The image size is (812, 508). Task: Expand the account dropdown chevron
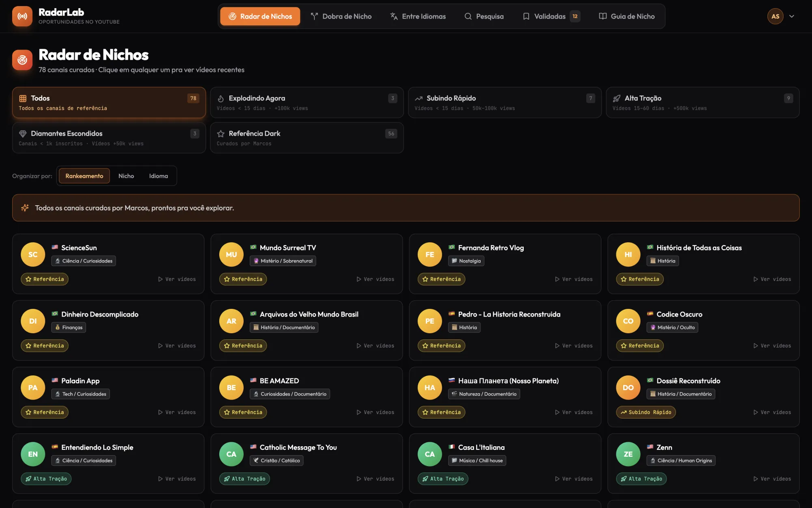(792, 16)
